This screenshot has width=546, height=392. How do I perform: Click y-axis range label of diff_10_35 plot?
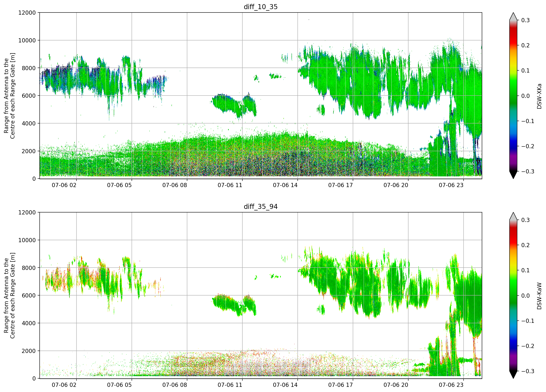pyautogui.click(x=9, y=96)
